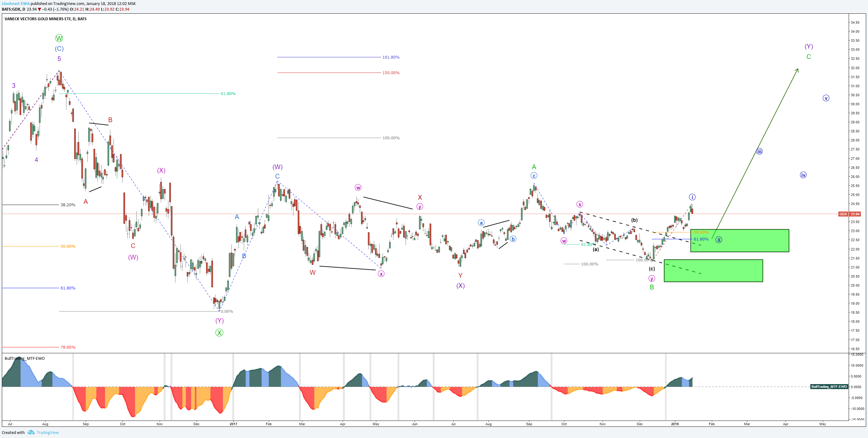
Task: Select the green circled W wave label
Action: click(59, 38)
